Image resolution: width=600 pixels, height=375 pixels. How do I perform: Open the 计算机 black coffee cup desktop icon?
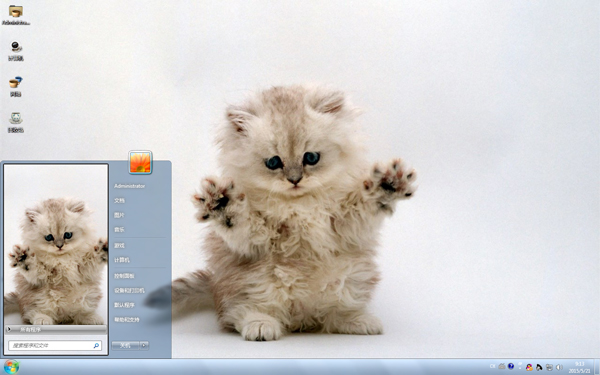(16, 51)
